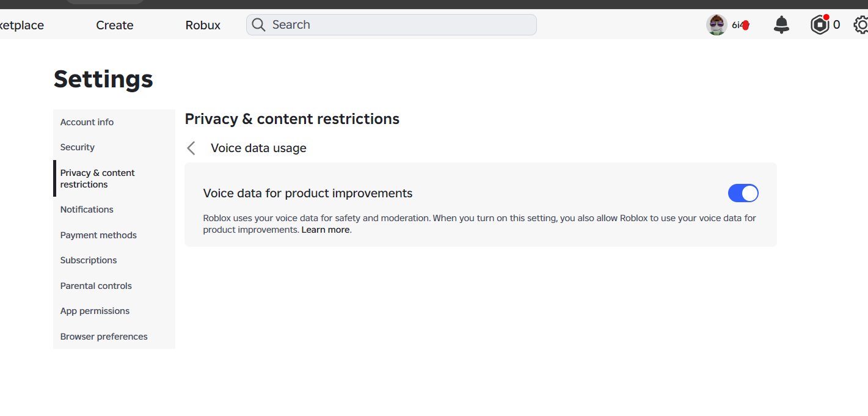Follow the Learn more link

(x=326, y=230)
